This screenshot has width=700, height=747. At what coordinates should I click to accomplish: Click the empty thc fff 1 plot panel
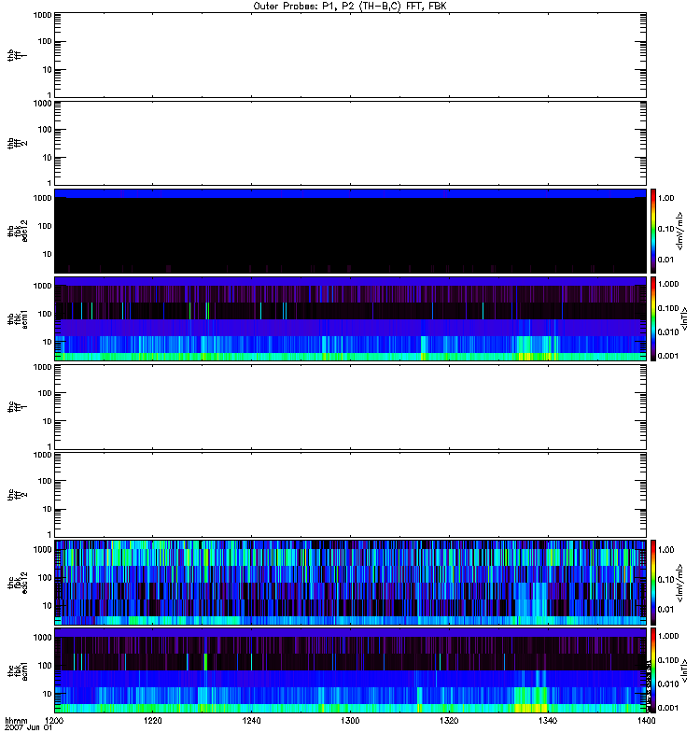(x=350, y=407)
